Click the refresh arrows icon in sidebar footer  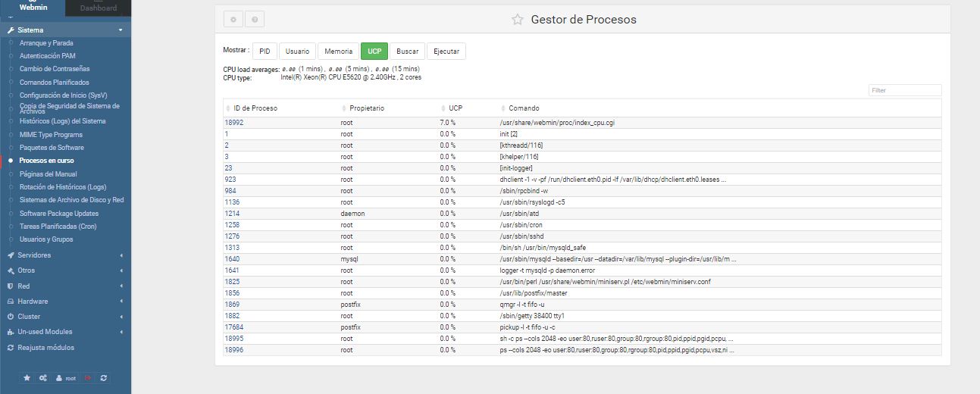click(x=103, y=378)
